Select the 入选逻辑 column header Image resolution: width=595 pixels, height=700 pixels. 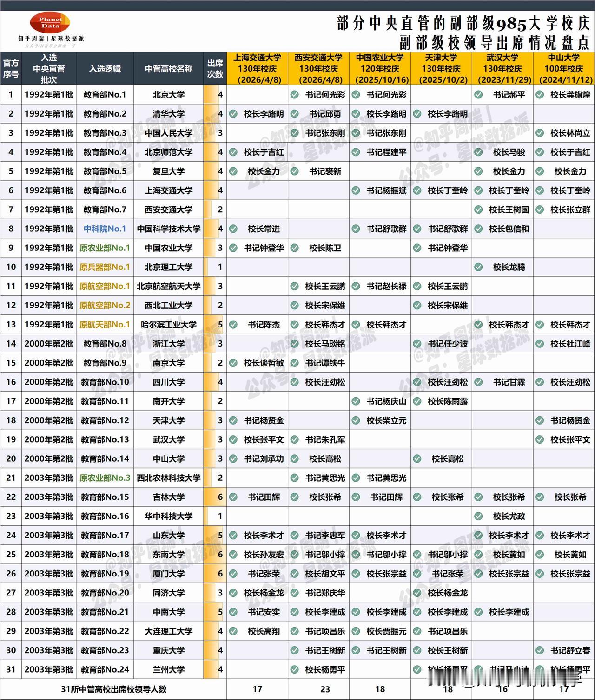105,69
